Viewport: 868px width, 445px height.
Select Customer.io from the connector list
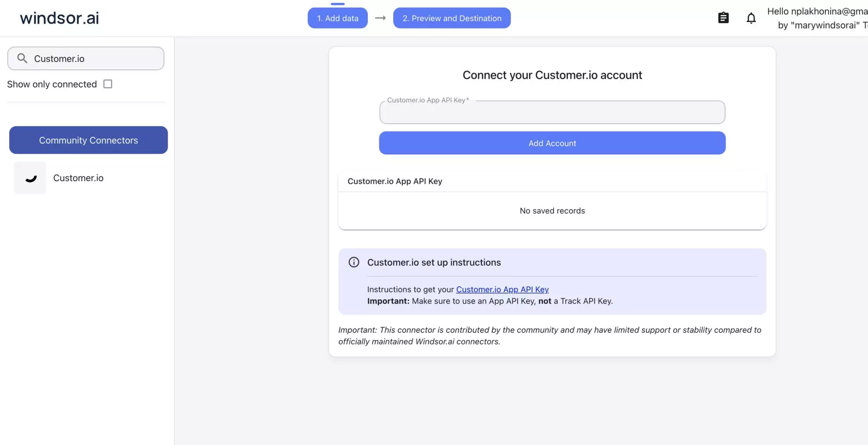78,178
